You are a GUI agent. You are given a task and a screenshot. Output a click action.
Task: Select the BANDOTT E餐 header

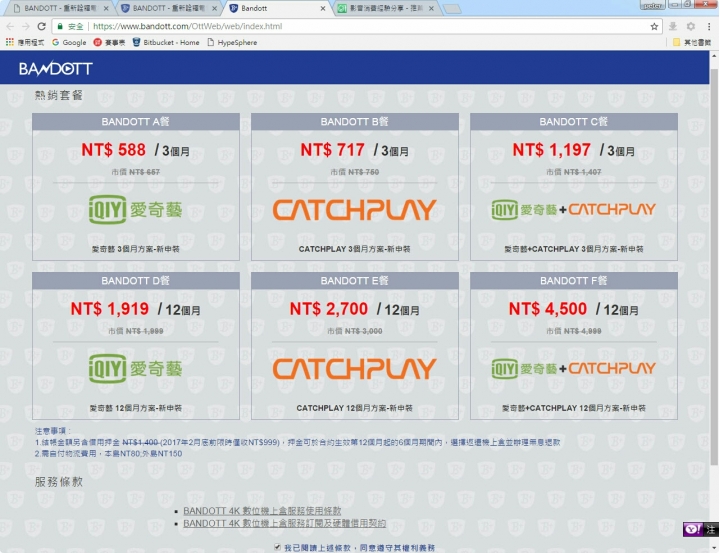coord(354,280)
